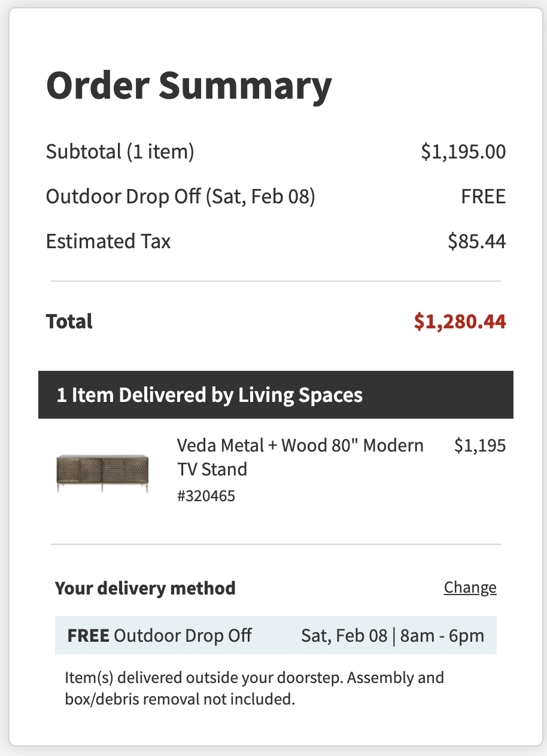This screenshot has height=756, width=547.
Task: Click the Estimated Tax amount $85.44
Action: pyautogui.click(x=476, y=242)
